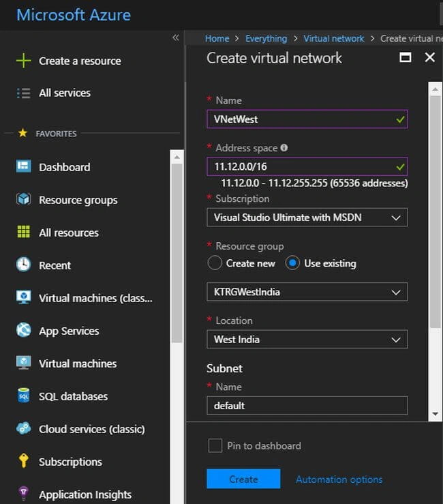Open Resource groups in favorites
Screen dimensions: 443x504
coord(78,200)
